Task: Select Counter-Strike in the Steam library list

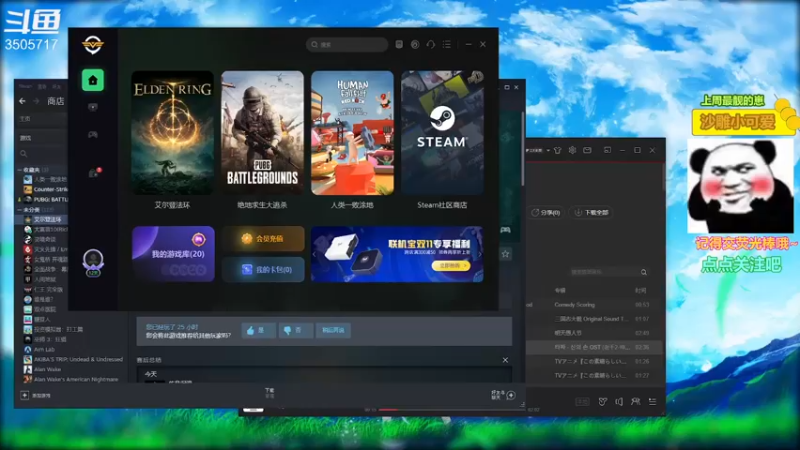Action: pos(46,189)
